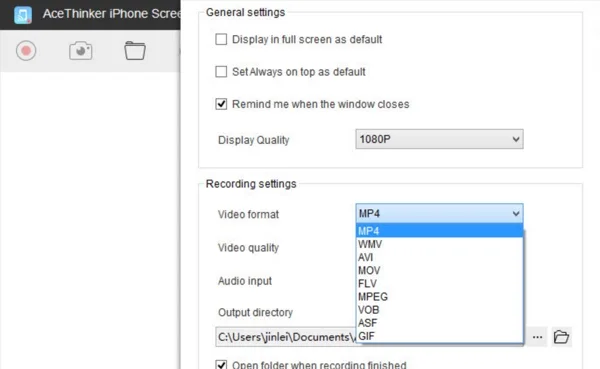Select MPEG video format
This screenshot has height=369, width=600.
[x=439, y=297]
